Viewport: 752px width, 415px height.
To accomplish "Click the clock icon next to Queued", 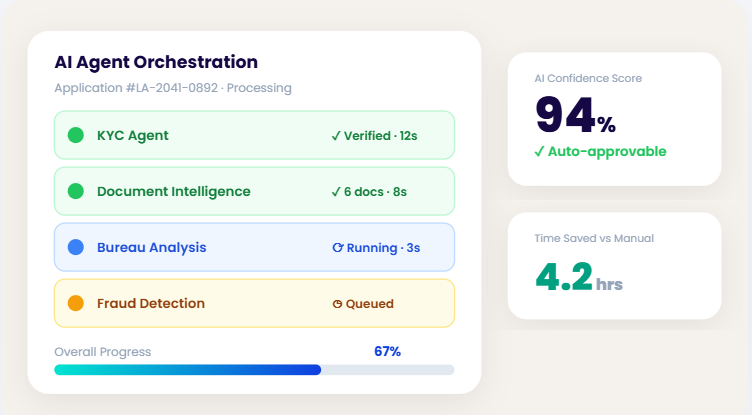I will 337,303.
